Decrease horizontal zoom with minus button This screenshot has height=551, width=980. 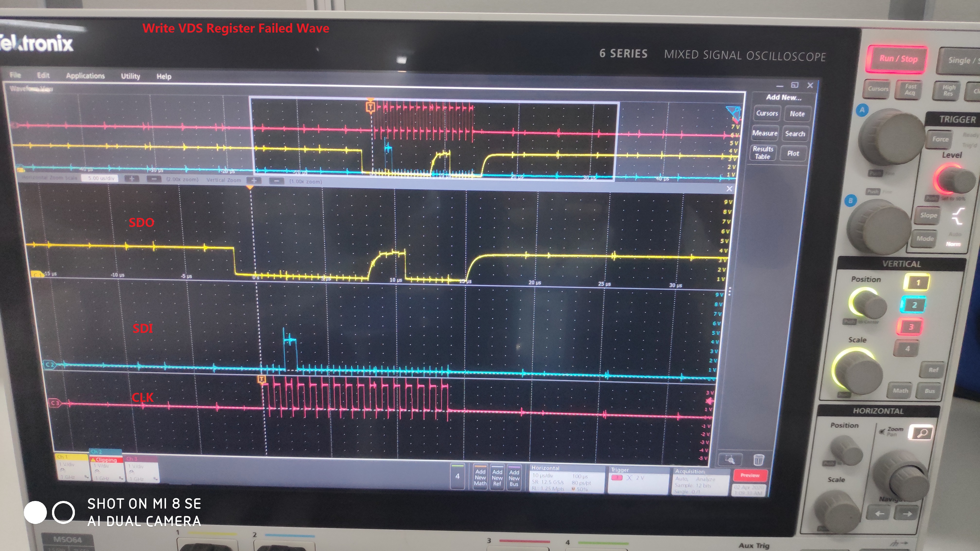tap(154, 179)
